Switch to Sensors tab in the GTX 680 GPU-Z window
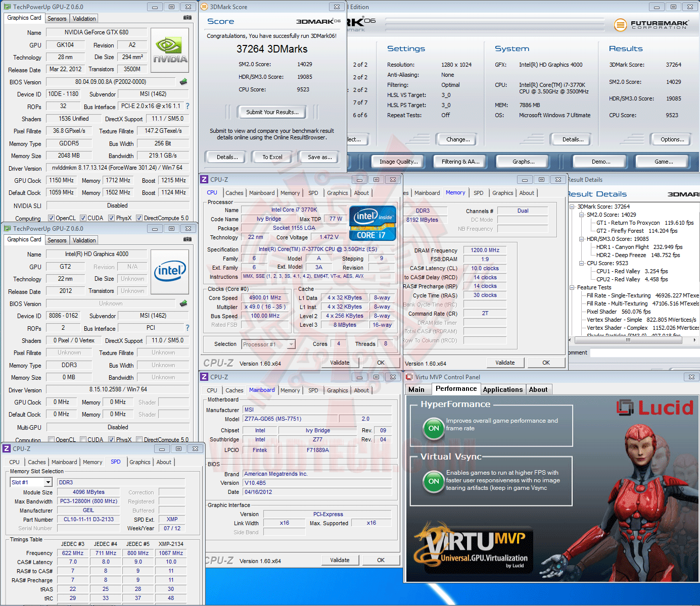 pyautogui.click(x=57, y=19)
